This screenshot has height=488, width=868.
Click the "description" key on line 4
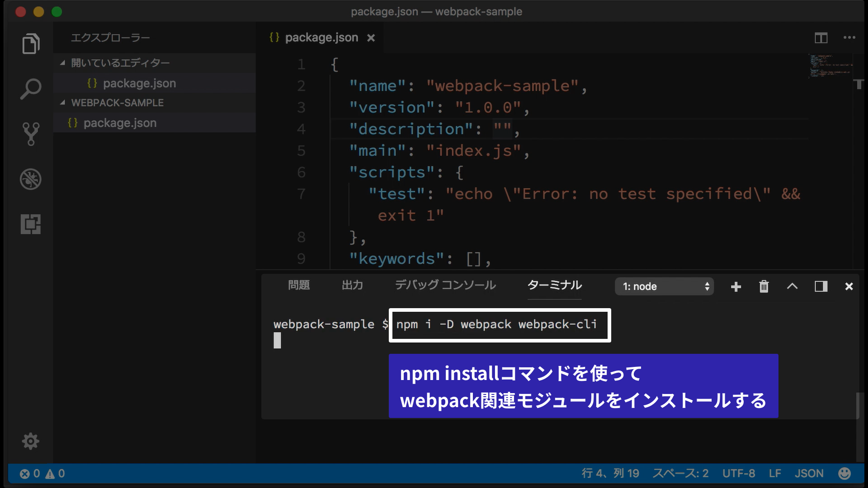click(x=411, y=129)
